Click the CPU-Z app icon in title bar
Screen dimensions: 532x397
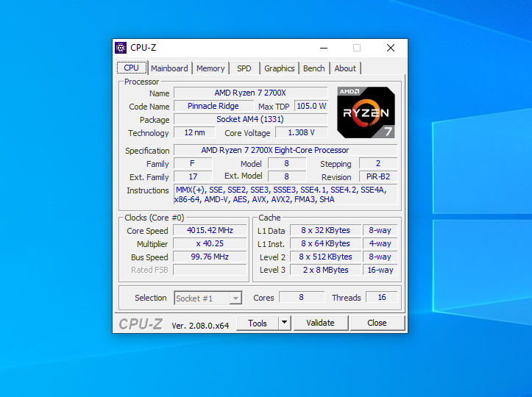click(x=121, y=48)
